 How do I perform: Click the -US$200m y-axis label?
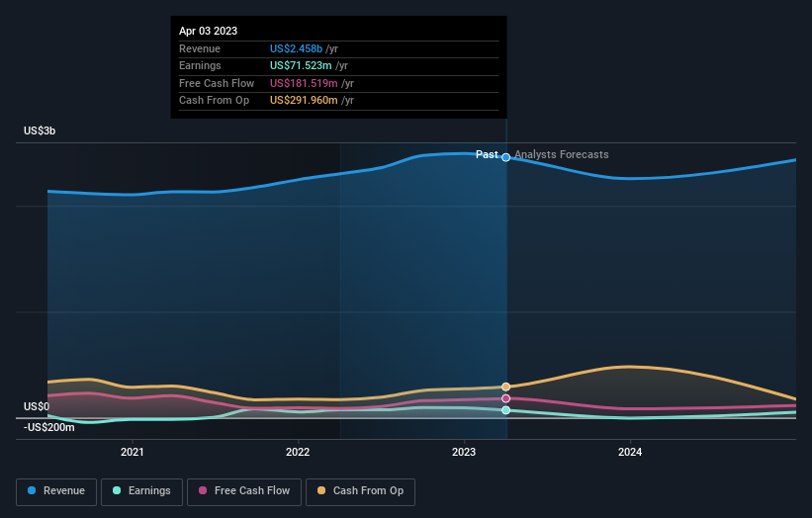click(x=48, y=427)
